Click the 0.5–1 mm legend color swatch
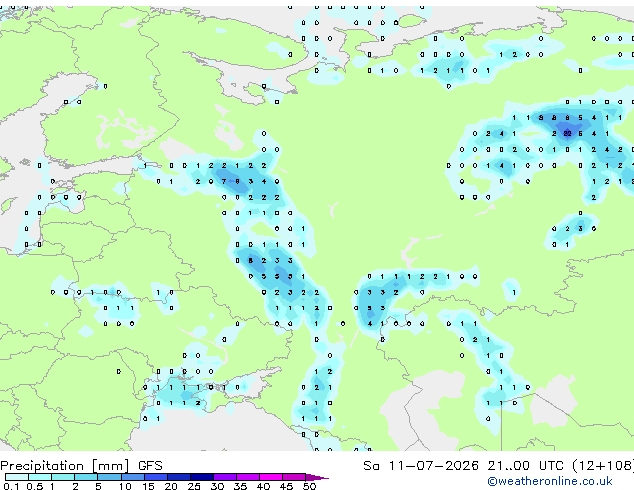634x490 pixels. [x=40, y=477]
